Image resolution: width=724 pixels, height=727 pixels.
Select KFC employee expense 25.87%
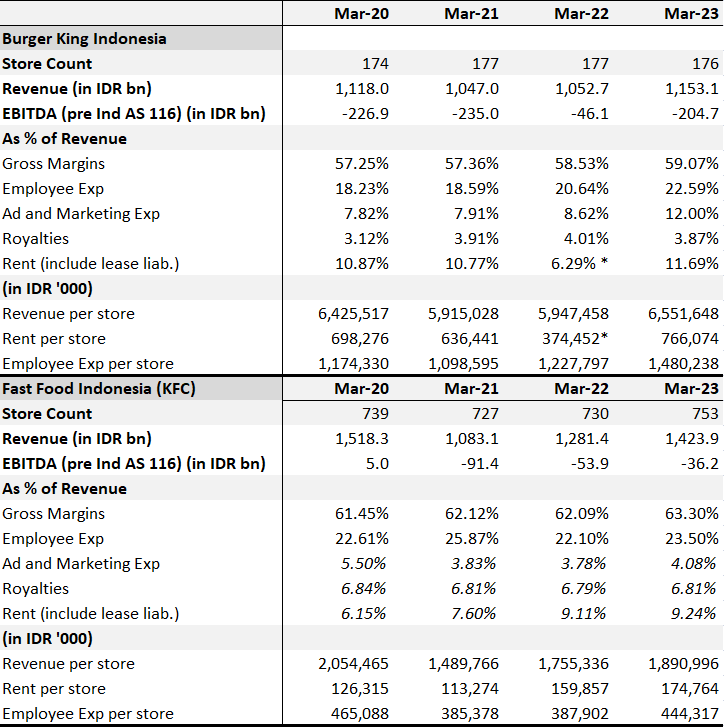pos(472,539)
